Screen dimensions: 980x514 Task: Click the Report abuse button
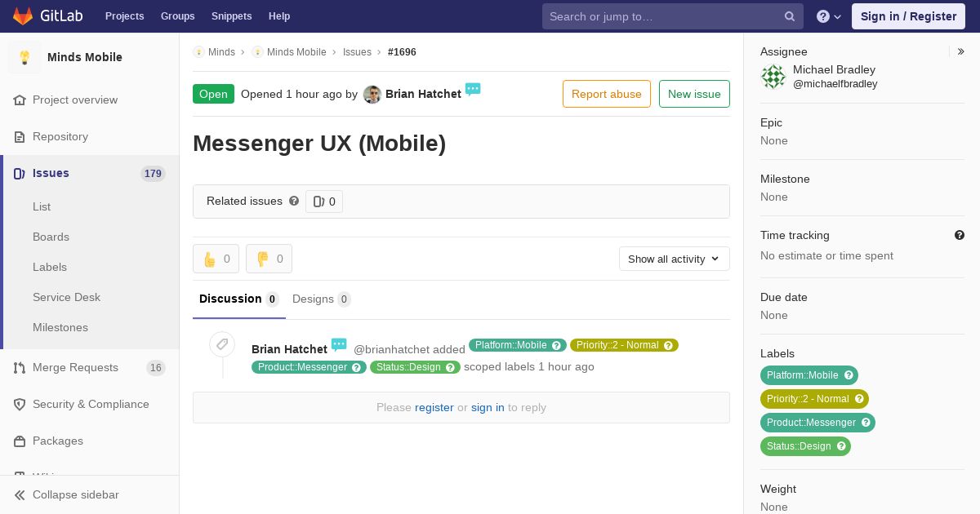607,94
